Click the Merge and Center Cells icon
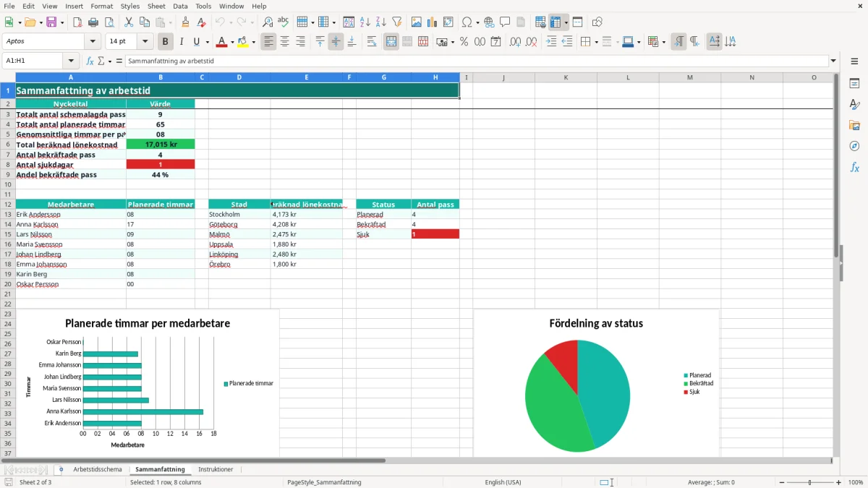 (x=391, y=42)
